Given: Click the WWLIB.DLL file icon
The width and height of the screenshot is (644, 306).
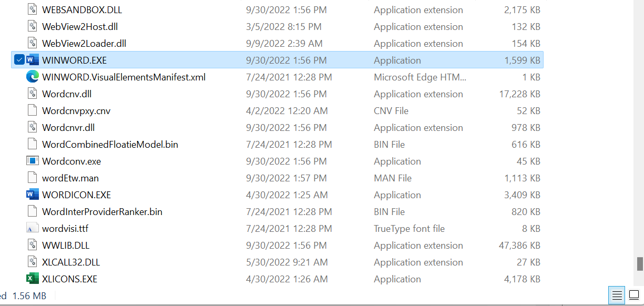Looking at the screenshot, I should coord(33,246).
